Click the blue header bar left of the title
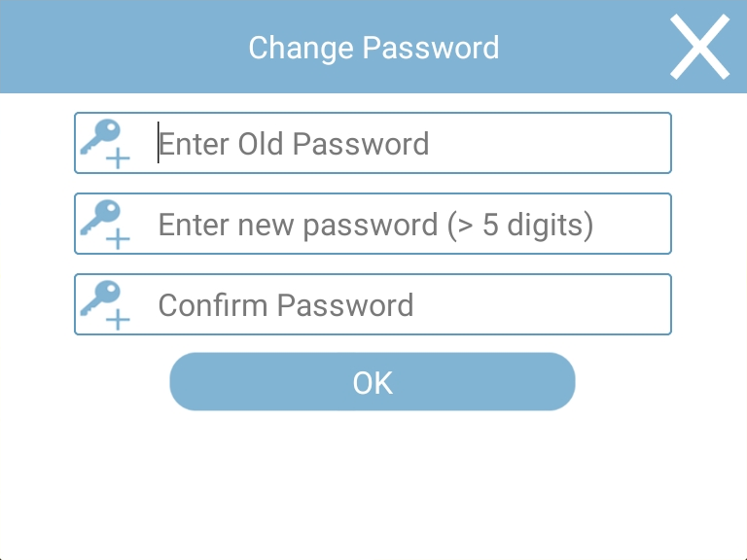 pos(124,47)
